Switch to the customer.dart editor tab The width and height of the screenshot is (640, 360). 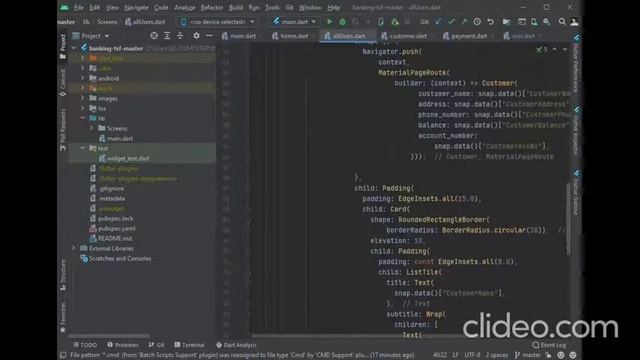(x=405, y=36)
